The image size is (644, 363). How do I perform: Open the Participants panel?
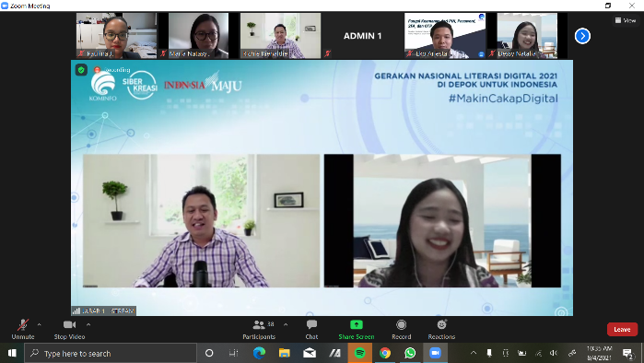259,329
